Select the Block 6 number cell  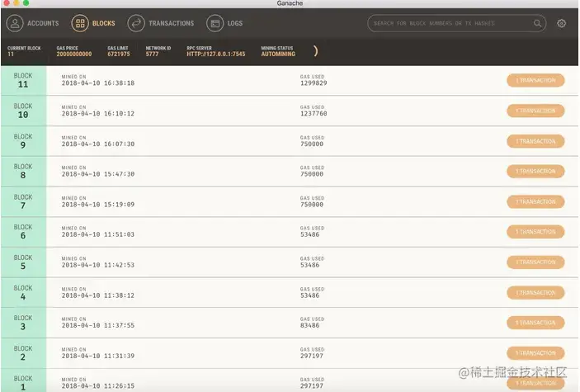tap(23, 232)
